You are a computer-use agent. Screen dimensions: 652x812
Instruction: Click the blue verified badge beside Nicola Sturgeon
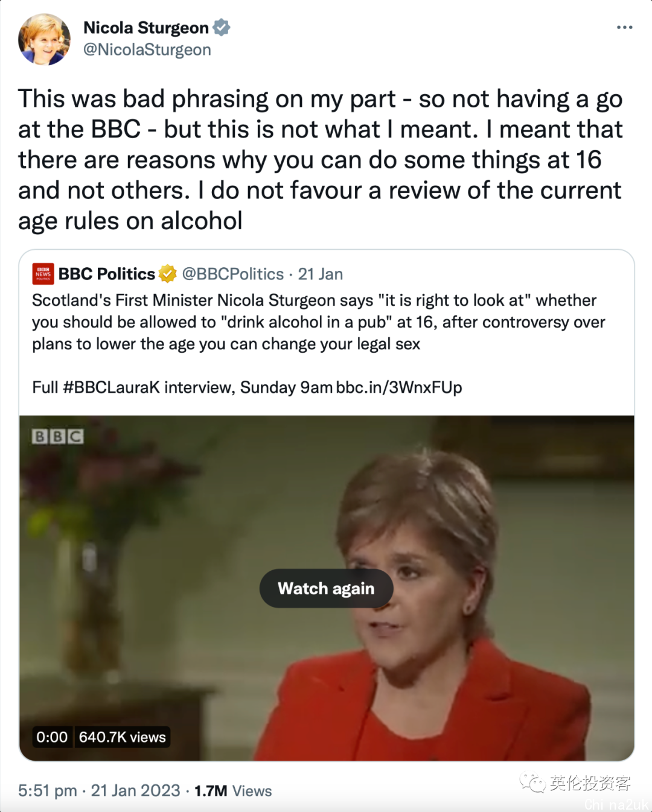(222, 28)
